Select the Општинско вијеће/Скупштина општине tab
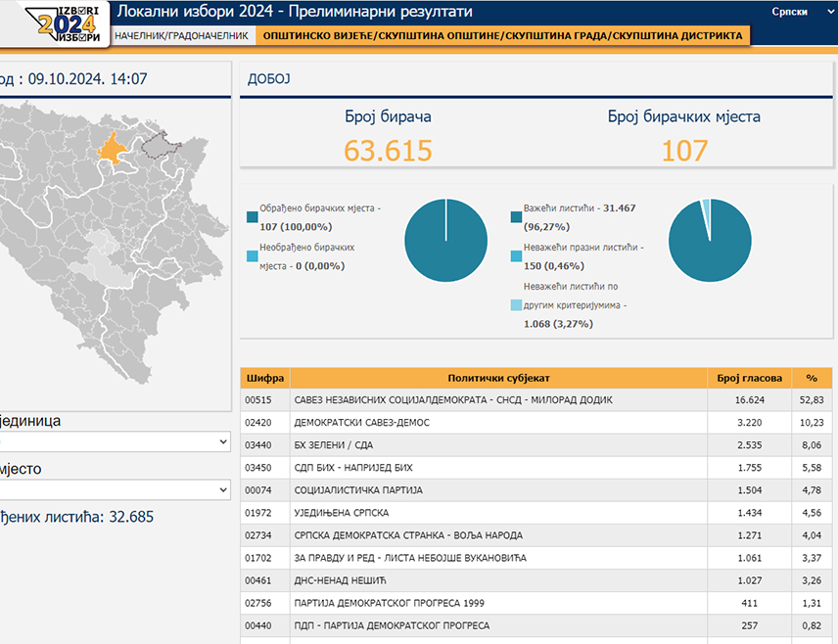838x644 pixels. click(500, 35)
